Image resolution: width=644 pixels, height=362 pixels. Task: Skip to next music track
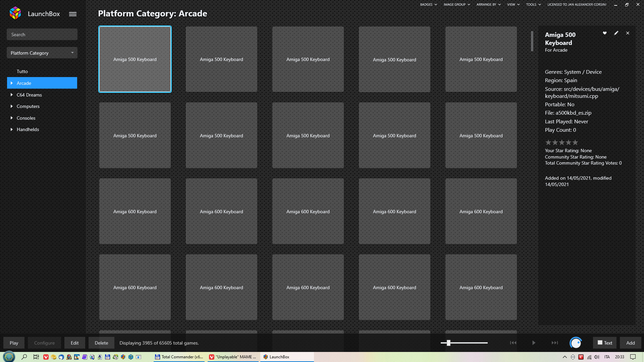tap(555, 343)
